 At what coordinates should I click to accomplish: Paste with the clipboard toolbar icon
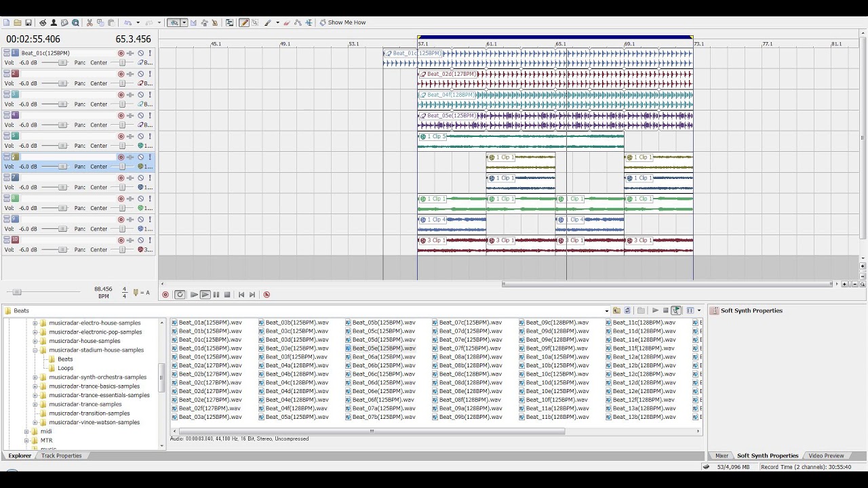[111, 22]
